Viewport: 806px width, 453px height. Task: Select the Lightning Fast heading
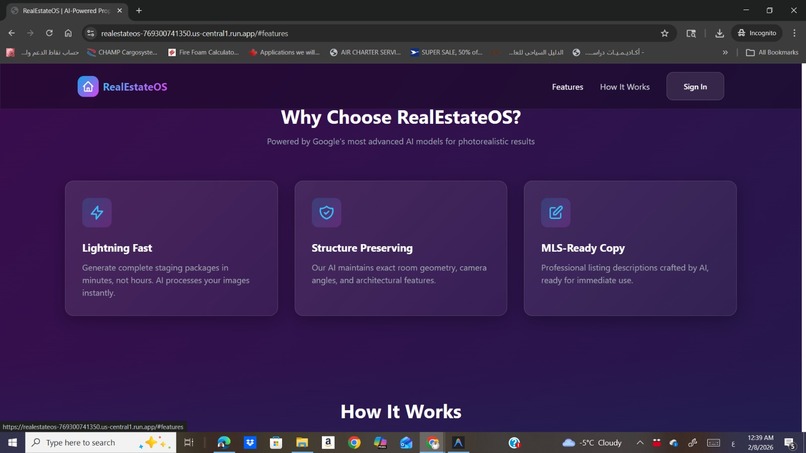tap(117, 248)
